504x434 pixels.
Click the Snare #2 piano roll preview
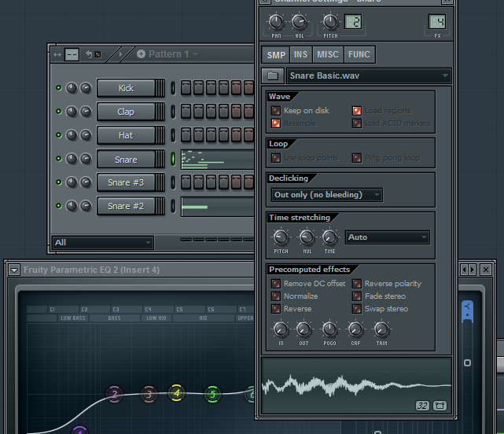tap(217, 207)
